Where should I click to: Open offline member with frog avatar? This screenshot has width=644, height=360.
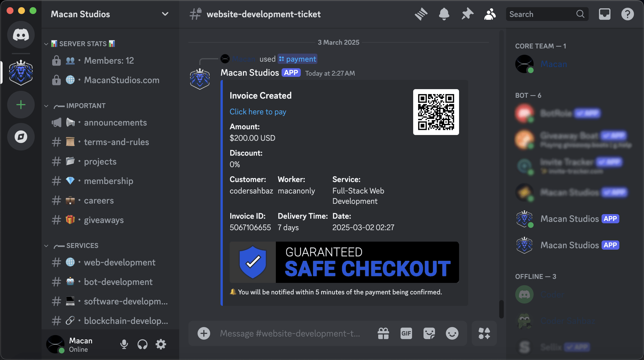(573, 321)
